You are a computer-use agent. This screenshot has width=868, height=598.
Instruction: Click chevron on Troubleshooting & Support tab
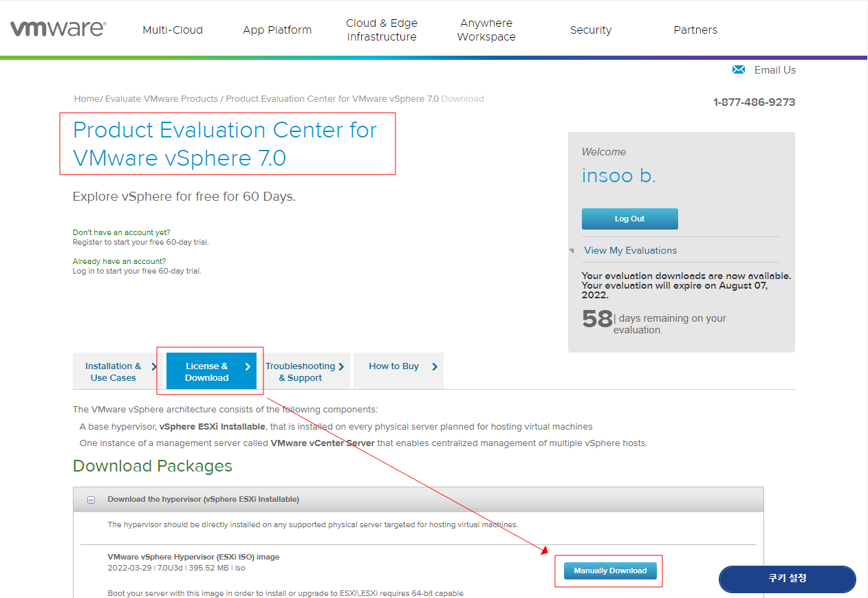click(x=341, y=367)
